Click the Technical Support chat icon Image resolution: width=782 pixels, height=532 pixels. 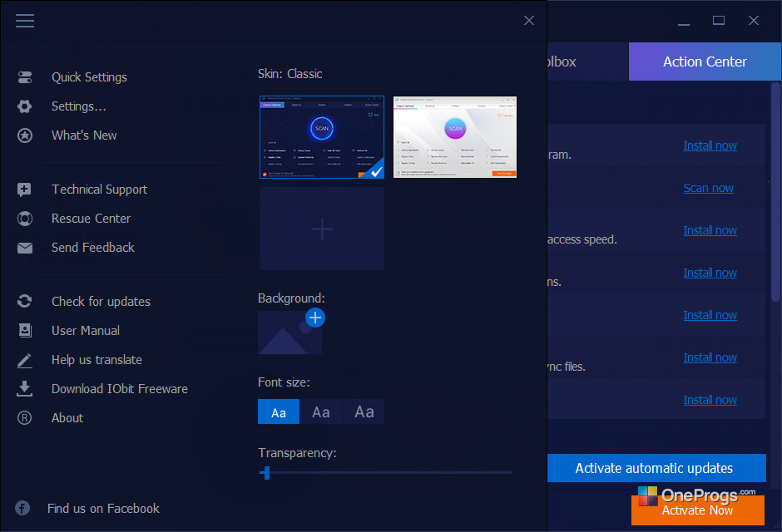point(24,190)
